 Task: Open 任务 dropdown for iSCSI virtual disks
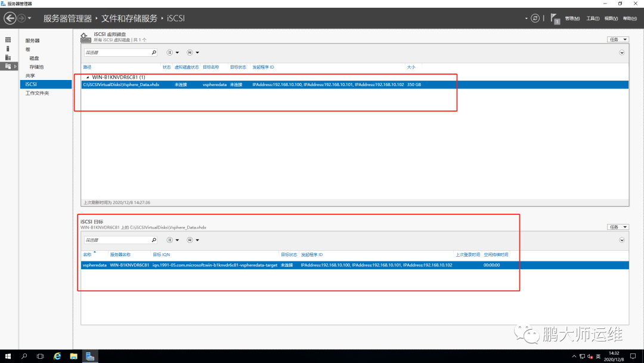[618, 39]
